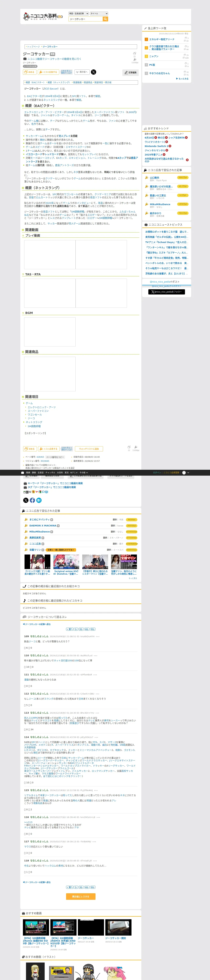Select 静画 in the black navigation bar
This screenshot has width=210, height=980.
(x=34, y=473)
